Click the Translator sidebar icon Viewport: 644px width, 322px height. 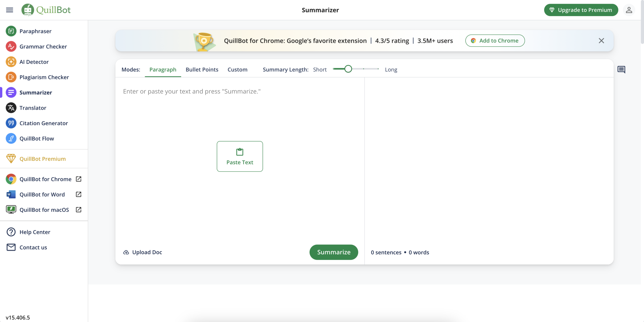point(11,108)
